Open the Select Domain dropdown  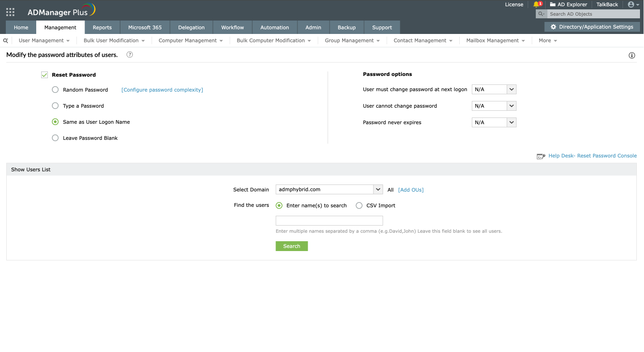pyautogui.click(x=378, y=189)
